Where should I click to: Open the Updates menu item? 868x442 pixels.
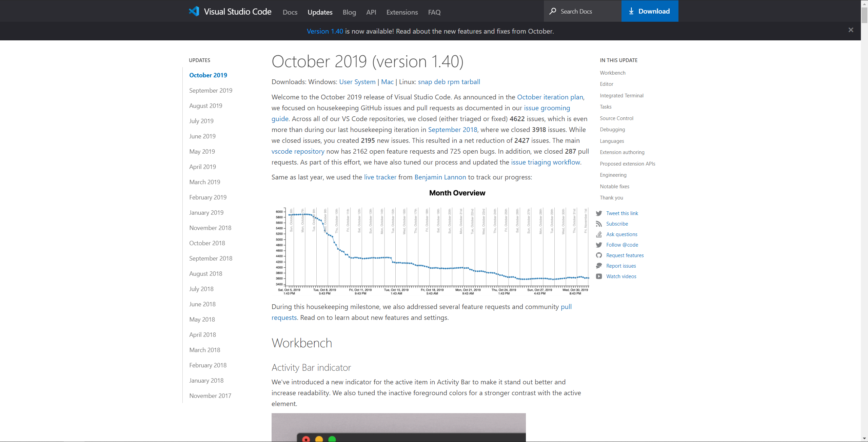[320, 12]
